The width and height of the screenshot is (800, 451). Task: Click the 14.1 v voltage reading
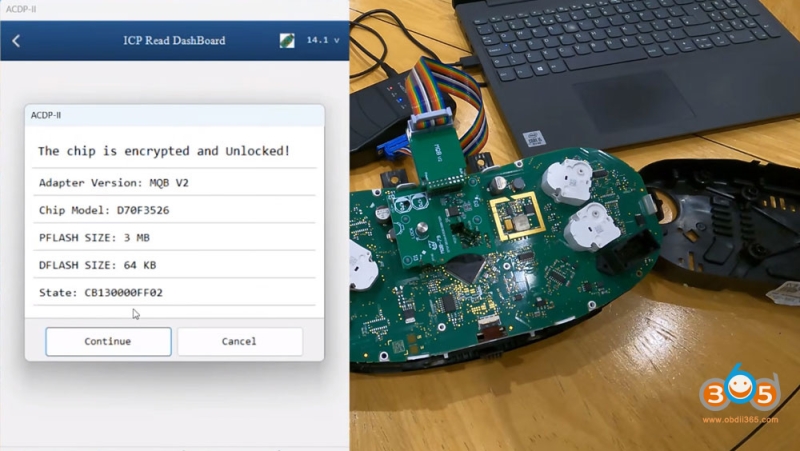[322, 40]
